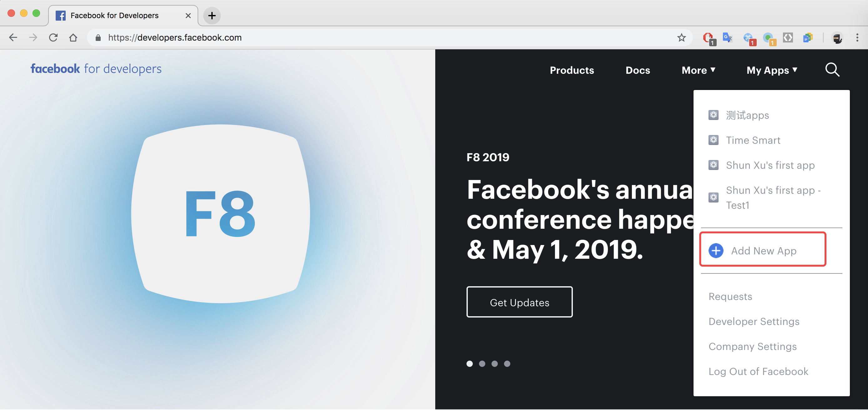Click the gear icon next to Time Smart
This screenshot has width=868, height=410.
point(714,140)
